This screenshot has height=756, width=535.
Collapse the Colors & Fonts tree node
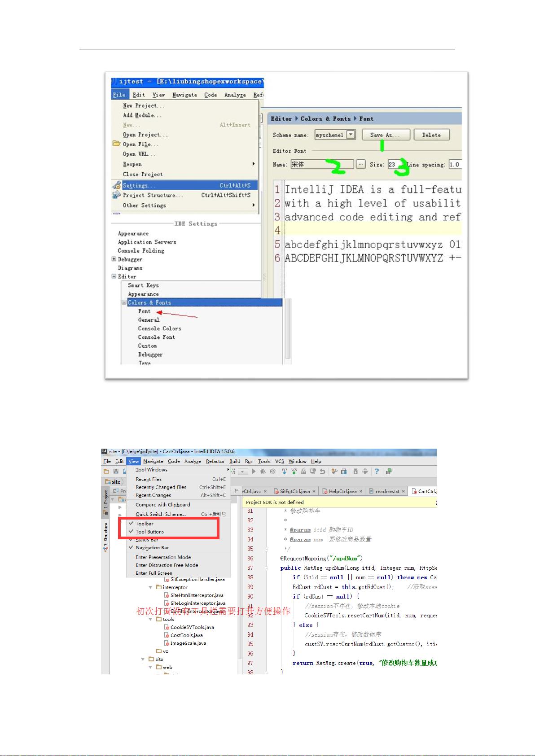(x=124, y=302)
